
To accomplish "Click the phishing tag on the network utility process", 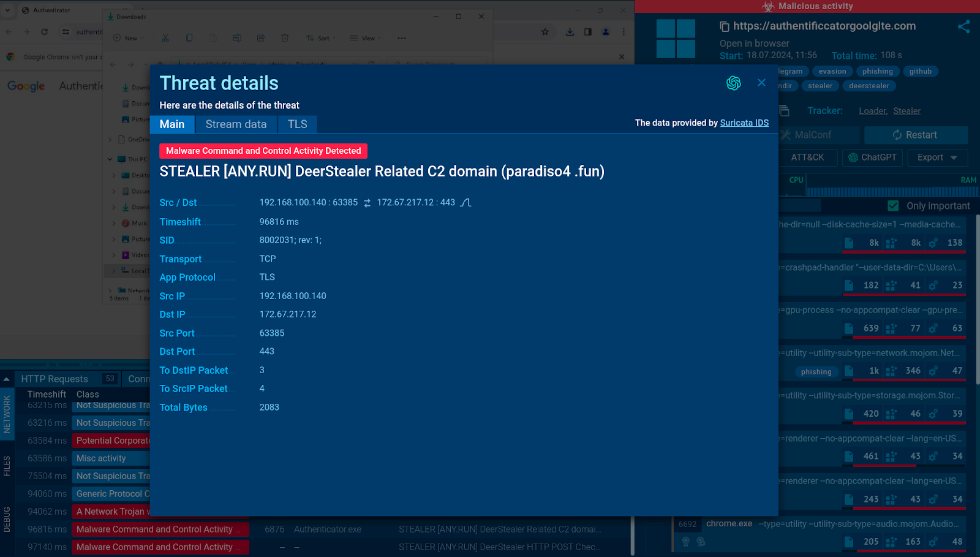I will point(816,372).
